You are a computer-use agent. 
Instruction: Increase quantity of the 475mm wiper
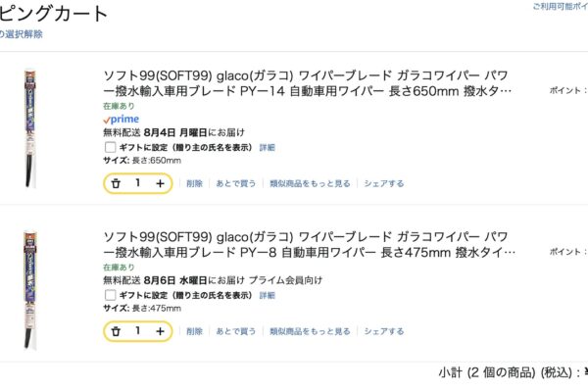pyautogui.click(x=160, y=332)
